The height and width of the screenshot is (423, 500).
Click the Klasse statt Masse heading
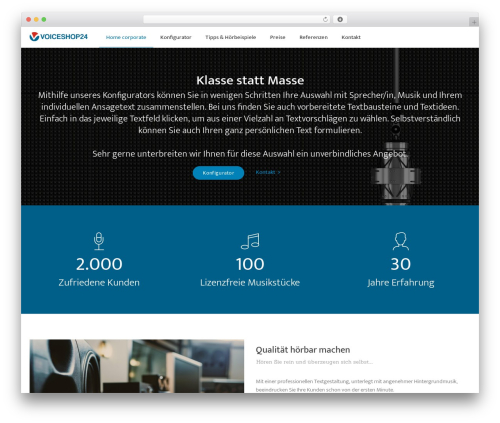point(250,80)
